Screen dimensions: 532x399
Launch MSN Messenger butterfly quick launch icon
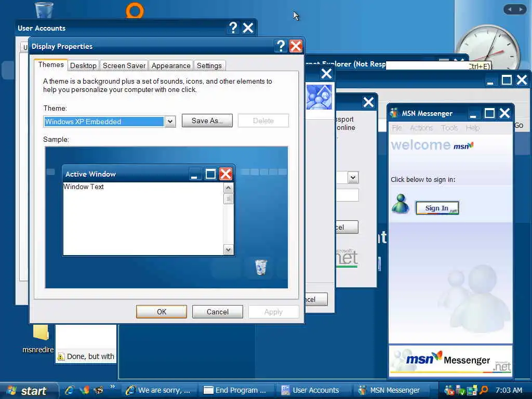[84, 390]
